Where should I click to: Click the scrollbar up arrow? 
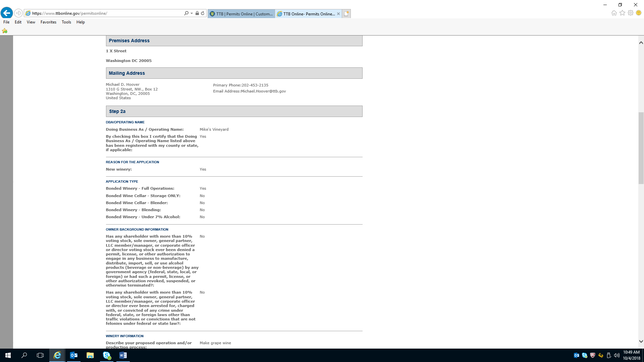click(641, 43)
